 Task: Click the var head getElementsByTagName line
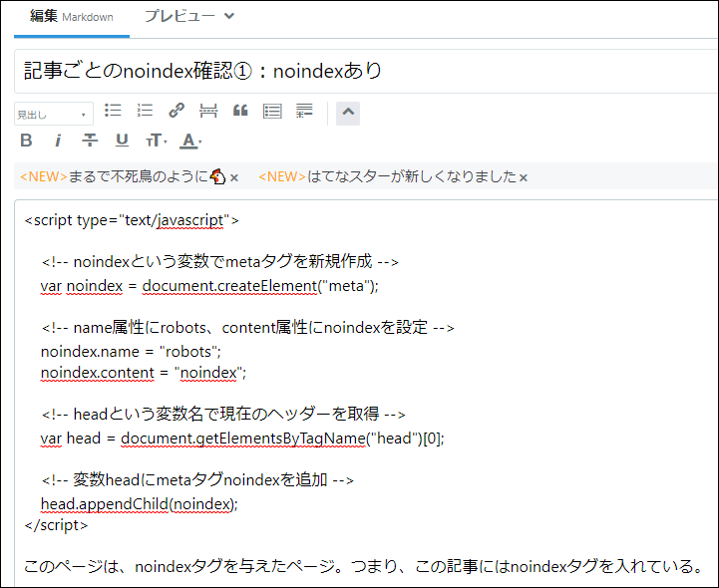click(242, 439)
